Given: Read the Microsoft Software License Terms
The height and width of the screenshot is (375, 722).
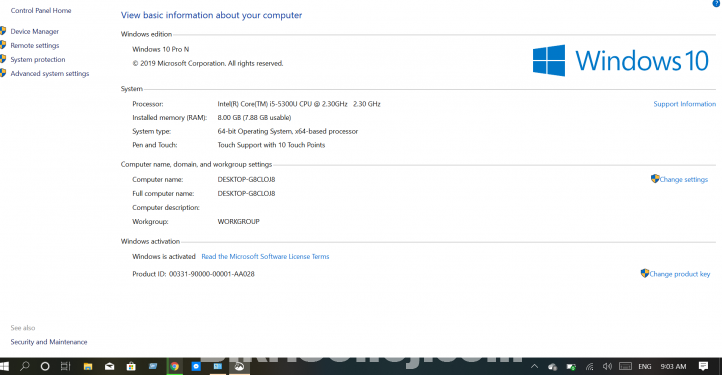Looking at the screenshot, I should (x=265, y=257).
